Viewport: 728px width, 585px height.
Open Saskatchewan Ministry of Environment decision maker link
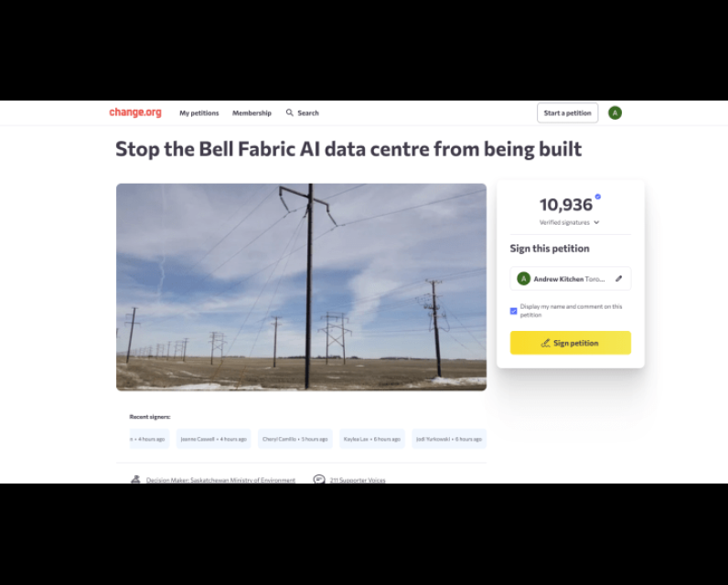(x=220, y=480)
